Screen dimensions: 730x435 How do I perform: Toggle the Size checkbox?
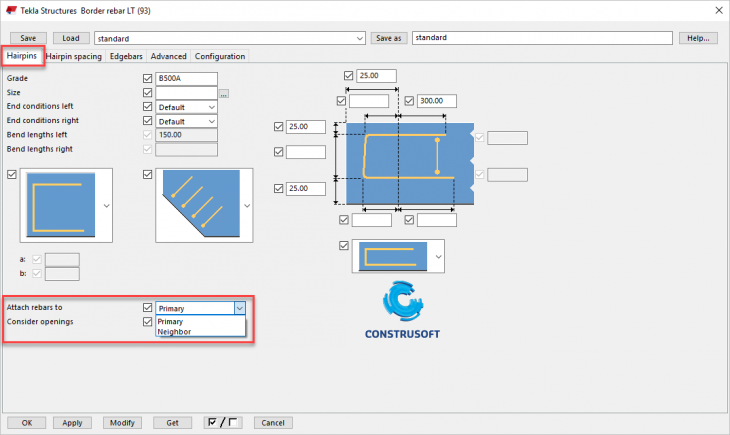pos(148,92)
